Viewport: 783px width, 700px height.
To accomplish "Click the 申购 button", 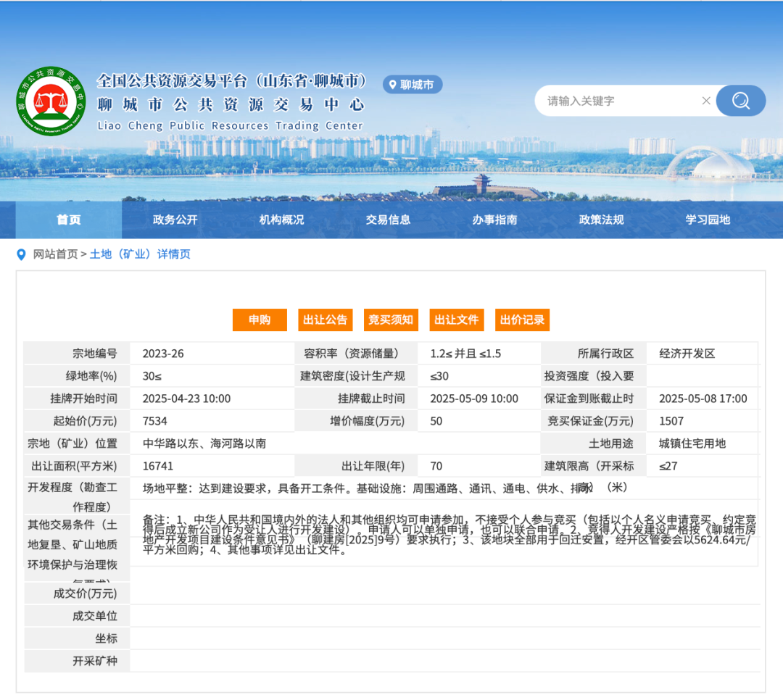I will click(259, 320).
